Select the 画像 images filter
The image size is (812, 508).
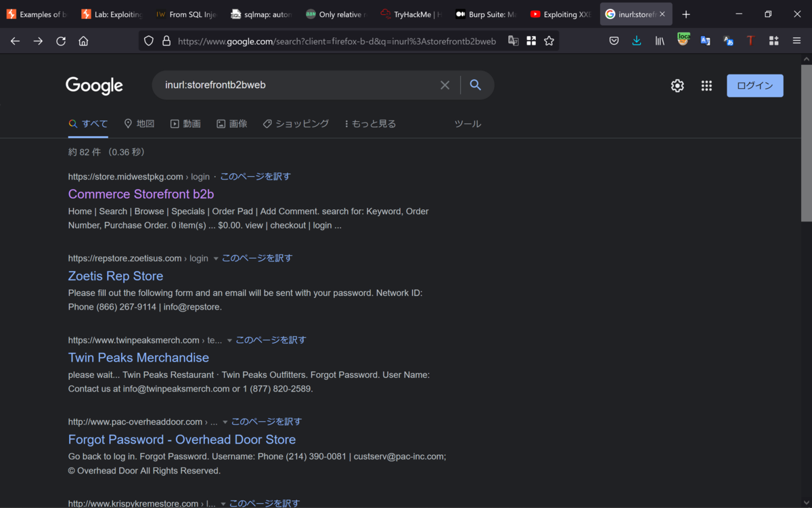(x=232, y=124)
